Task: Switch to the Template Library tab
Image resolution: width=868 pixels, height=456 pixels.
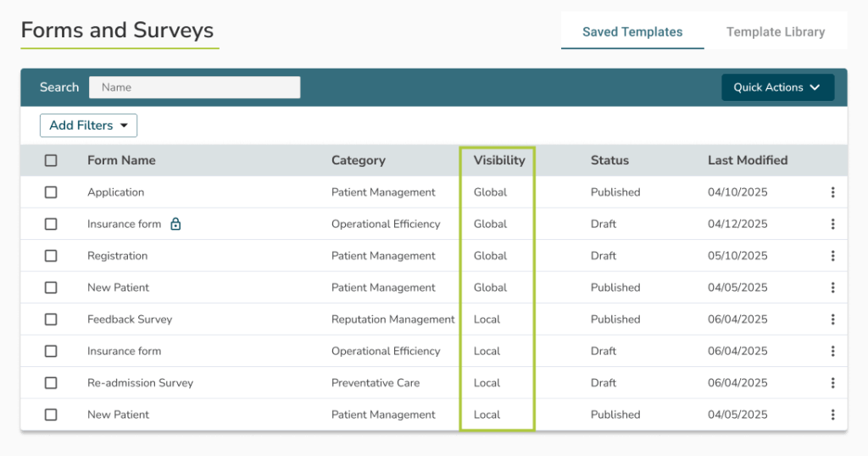Action: pyautogui.click(x=775, y=32)
